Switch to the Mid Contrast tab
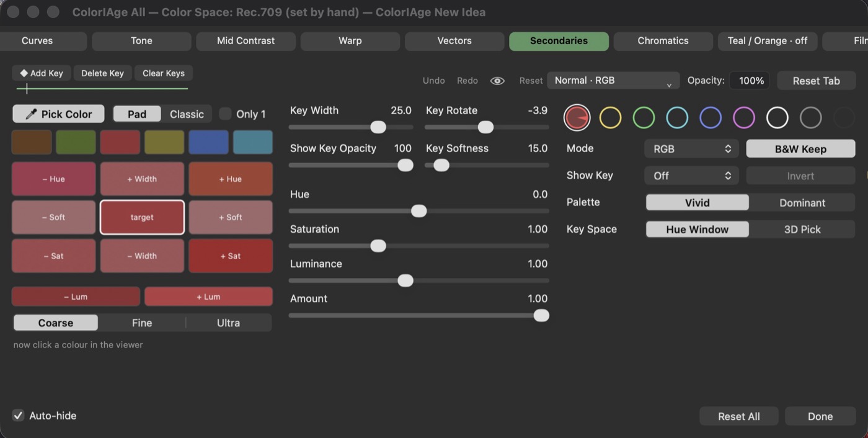This screenshot has height=438, width=868. point(246,41)
